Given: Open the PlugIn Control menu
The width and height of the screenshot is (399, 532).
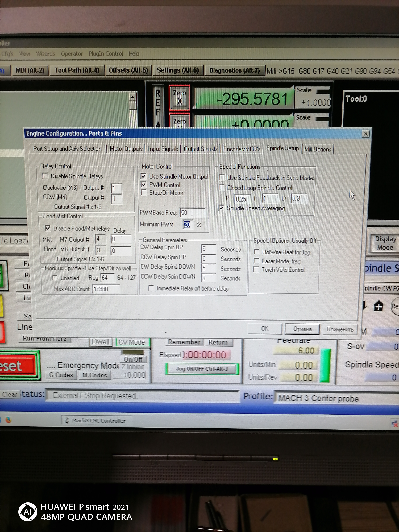Looking at the screenshot, I should pos(106,53).
